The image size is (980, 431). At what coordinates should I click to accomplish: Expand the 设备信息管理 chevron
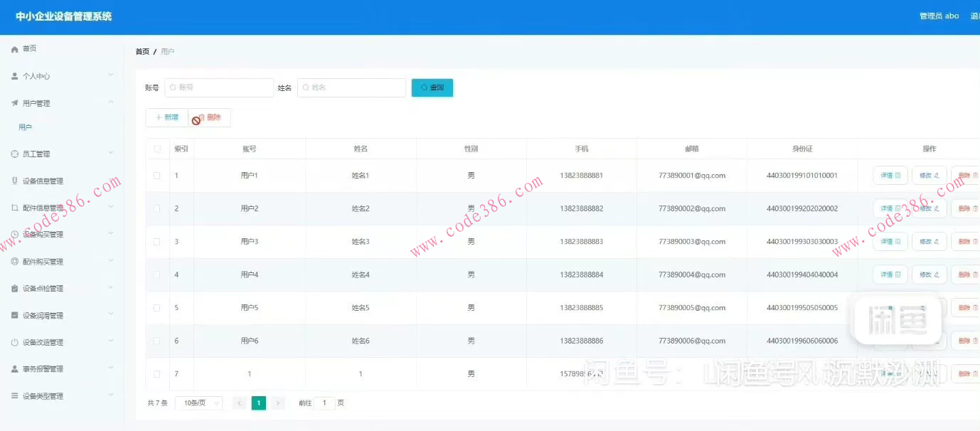(111, 180)
